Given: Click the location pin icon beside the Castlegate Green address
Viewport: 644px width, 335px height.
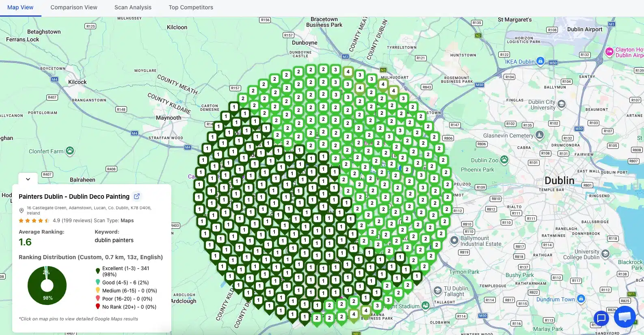Looking at the screenshot, I should pyautogui.click(x=22, y=210).
